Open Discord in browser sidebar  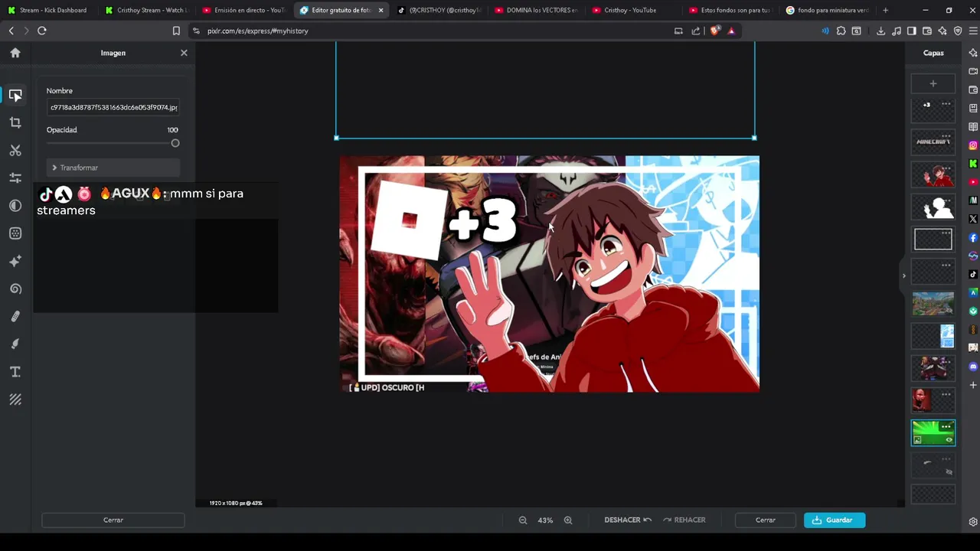(x=973, y=367)
